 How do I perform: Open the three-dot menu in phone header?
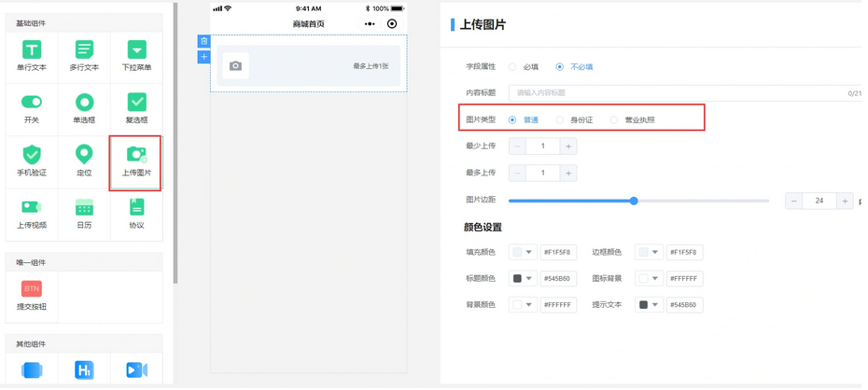(x=370, y=24)
